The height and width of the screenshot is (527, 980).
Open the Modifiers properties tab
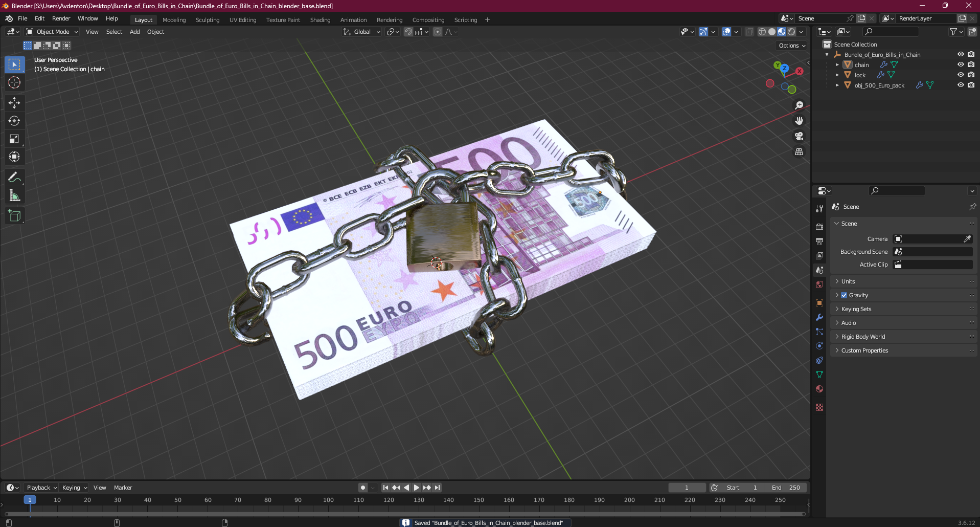point(819,317)
